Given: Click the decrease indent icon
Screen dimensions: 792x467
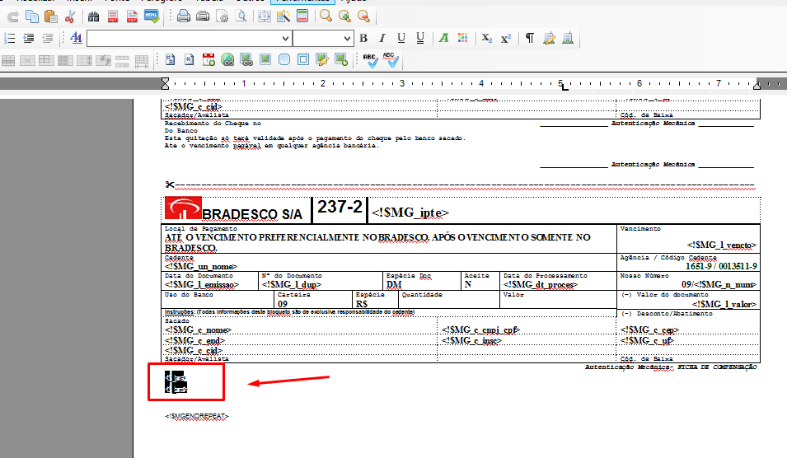Looking at the screenshot, I should click(47, 38).
